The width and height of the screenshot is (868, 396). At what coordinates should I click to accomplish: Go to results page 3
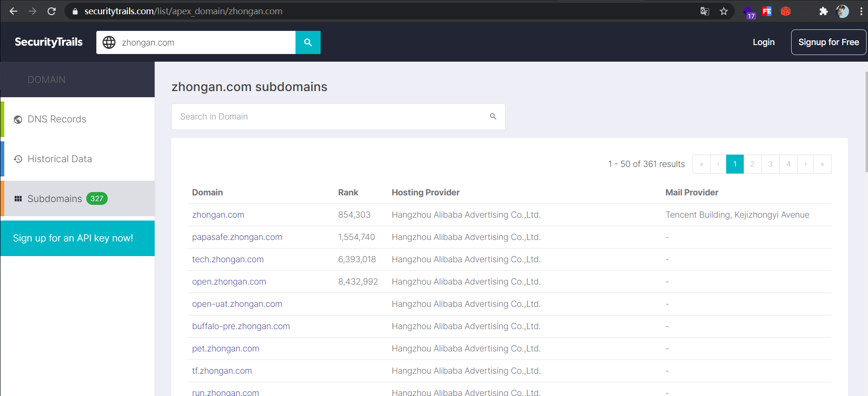(770, 164)
